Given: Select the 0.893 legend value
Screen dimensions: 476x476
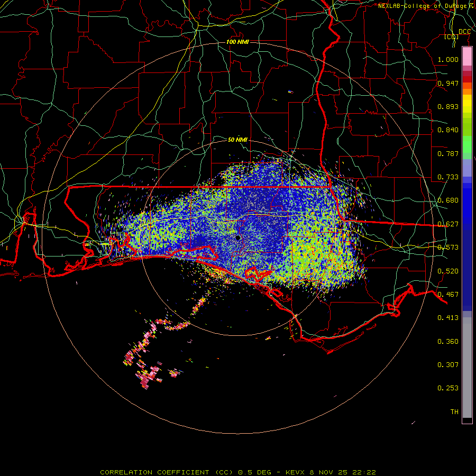Looking at the screenshot, I should point(448,106).
